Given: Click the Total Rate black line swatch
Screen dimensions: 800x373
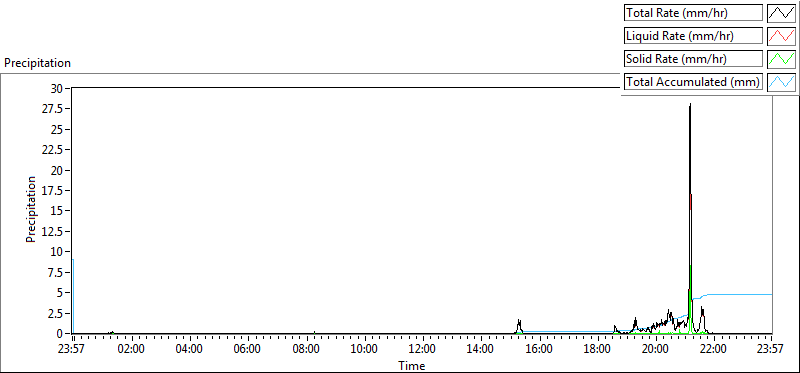Looking at the screenshot, I should (x=782, y=13).
